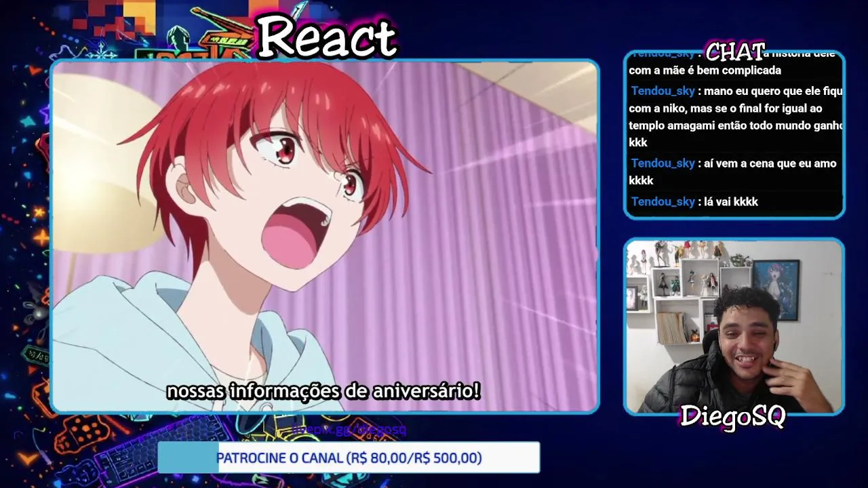Click the anime video reaction panel
Image resolution: width=868 pixels, height=488 pixels.
(x=325, y=237)
